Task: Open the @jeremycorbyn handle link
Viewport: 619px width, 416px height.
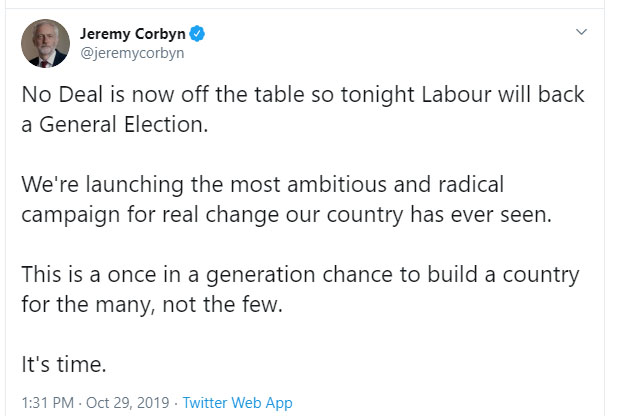Action: (x=132, y=53)
